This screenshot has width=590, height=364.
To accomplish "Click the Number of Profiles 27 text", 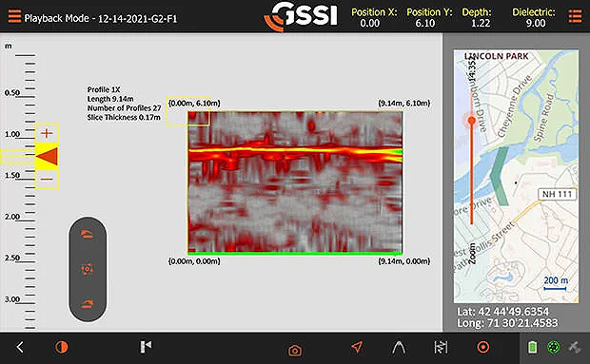I will coord(124,108).
